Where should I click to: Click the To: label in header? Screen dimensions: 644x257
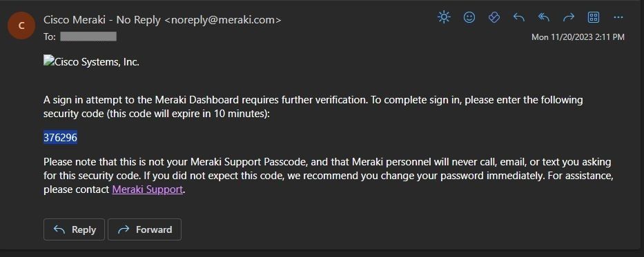50,37
